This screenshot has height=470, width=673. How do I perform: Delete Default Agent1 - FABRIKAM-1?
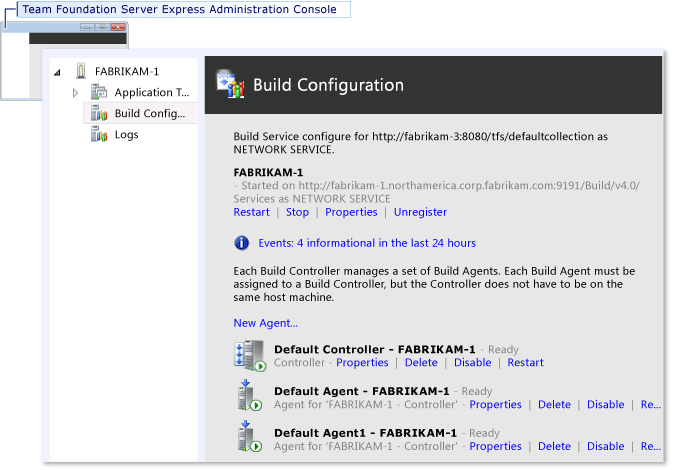[x=555, y=446]
